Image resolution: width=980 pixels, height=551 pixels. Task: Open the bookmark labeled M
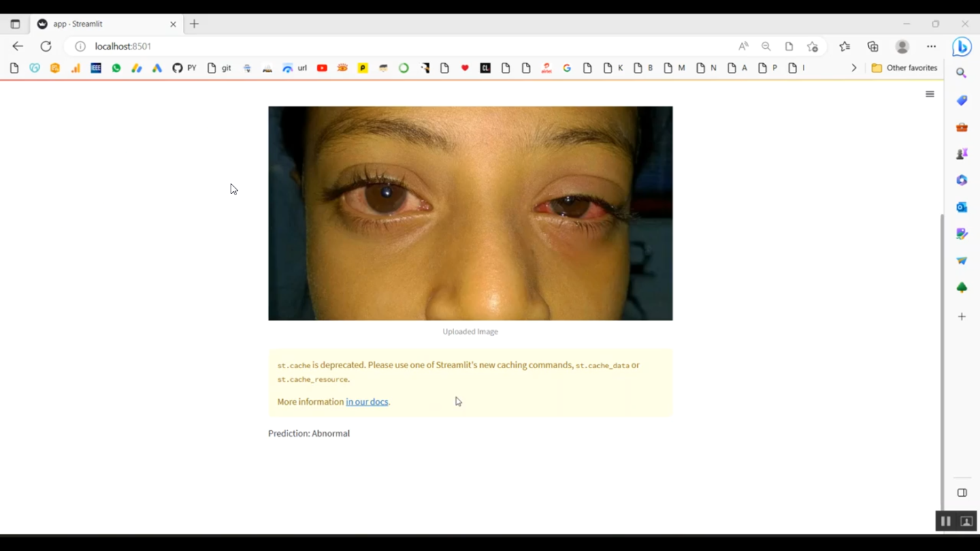click(x=674, y=68)
